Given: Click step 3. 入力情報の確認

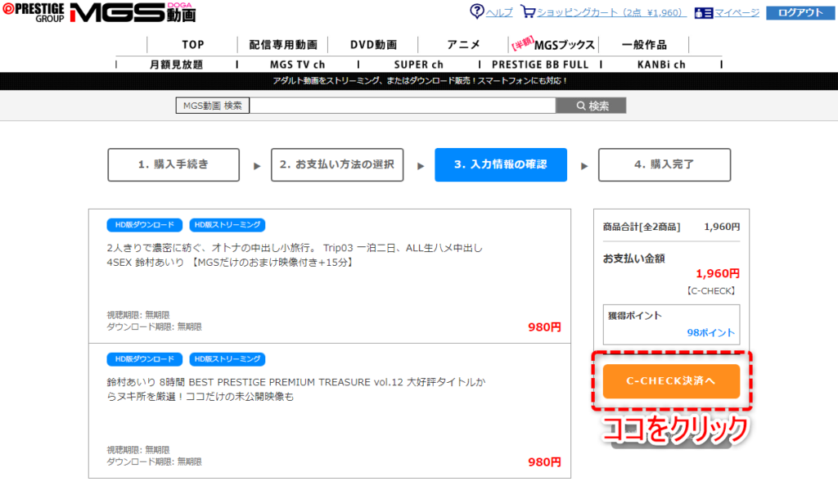Looking at the screenshot, I should (501, 164).
